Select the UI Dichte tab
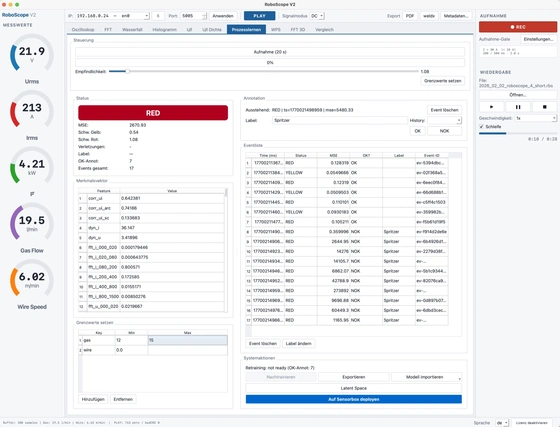The height and width of the screenshot is (427, 560). (x=212, y=30)
